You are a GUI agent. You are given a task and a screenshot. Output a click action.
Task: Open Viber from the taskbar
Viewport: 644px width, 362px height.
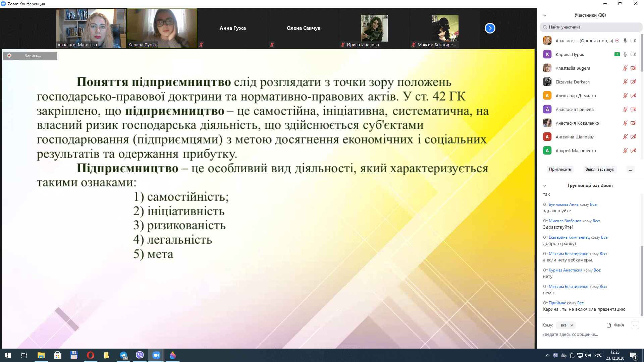coord(140,355)
